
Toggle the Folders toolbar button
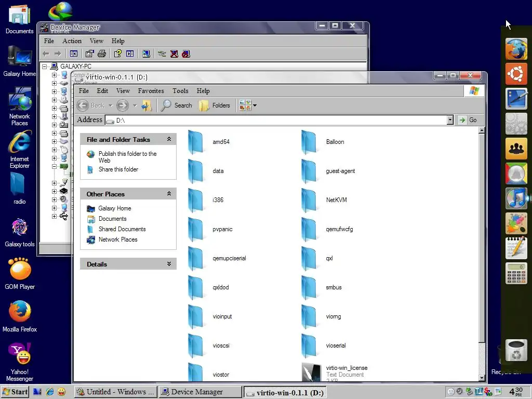[x=215, y=105]
